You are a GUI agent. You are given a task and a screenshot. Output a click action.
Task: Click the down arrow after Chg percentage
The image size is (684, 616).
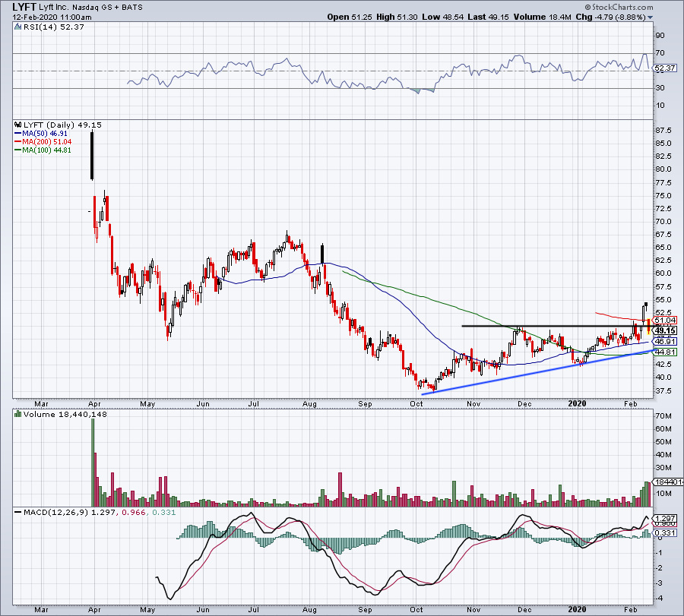[651, 17]
